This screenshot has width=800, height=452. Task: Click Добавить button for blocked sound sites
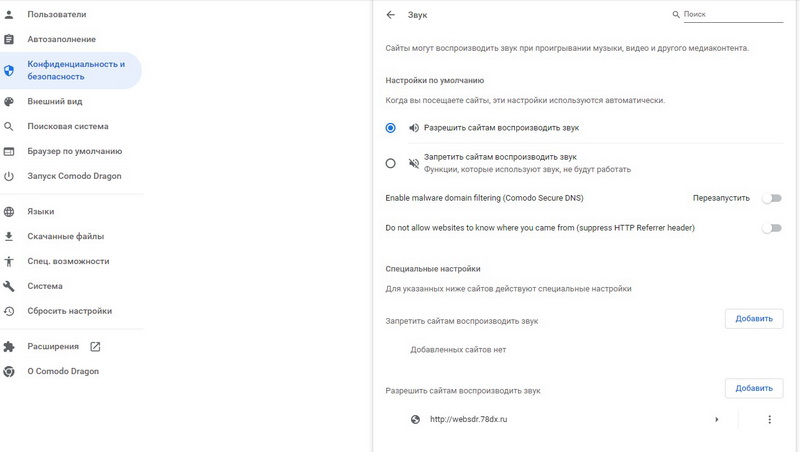click(753, 319)
